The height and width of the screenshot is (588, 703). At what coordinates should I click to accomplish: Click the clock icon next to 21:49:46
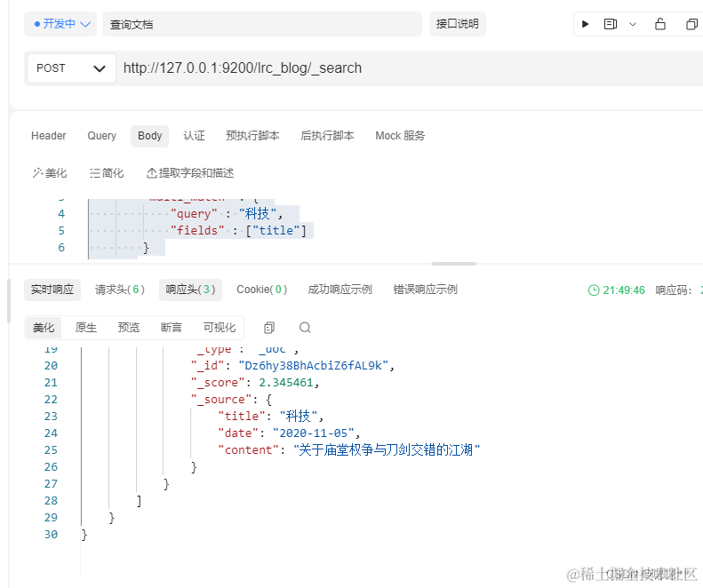pos(594,290)
